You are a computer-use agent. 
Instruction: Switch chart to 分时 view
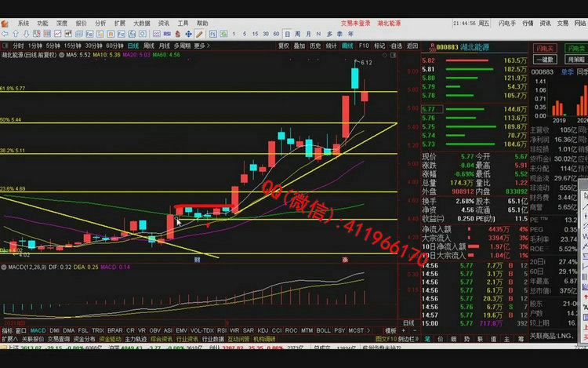pos(18,46)
